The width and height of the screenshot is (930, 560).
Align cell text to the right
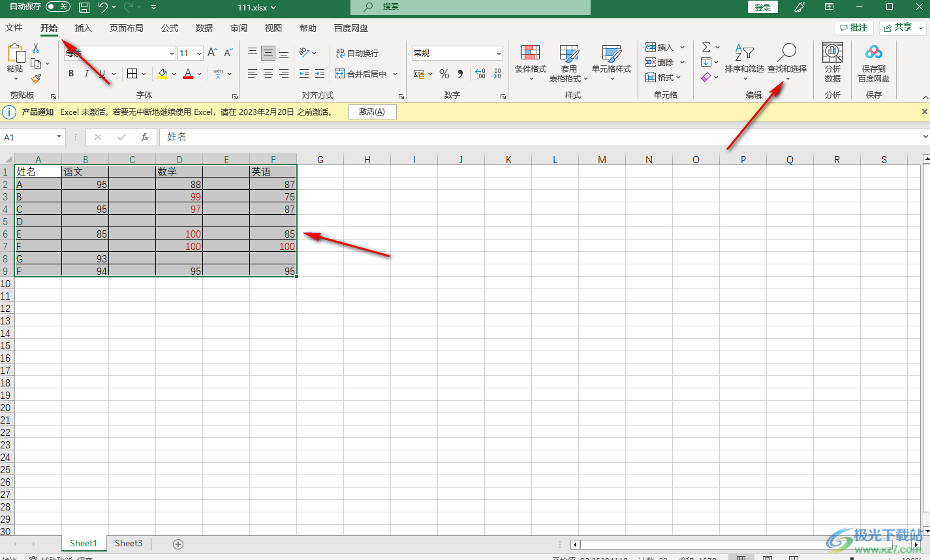coord(284,74)
